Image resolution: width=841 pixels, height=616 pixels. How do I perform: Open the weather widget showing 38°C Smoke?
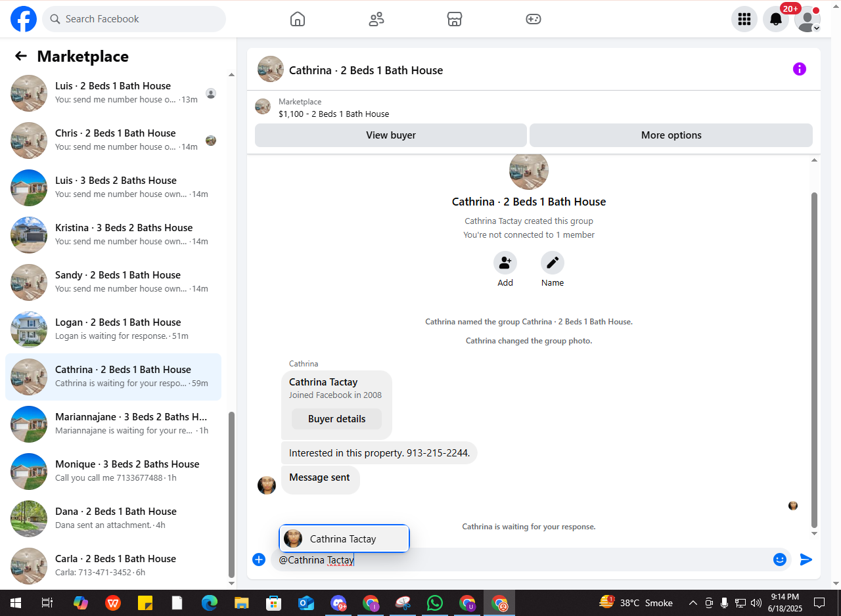pyautogui.click(x=636, y=603)
